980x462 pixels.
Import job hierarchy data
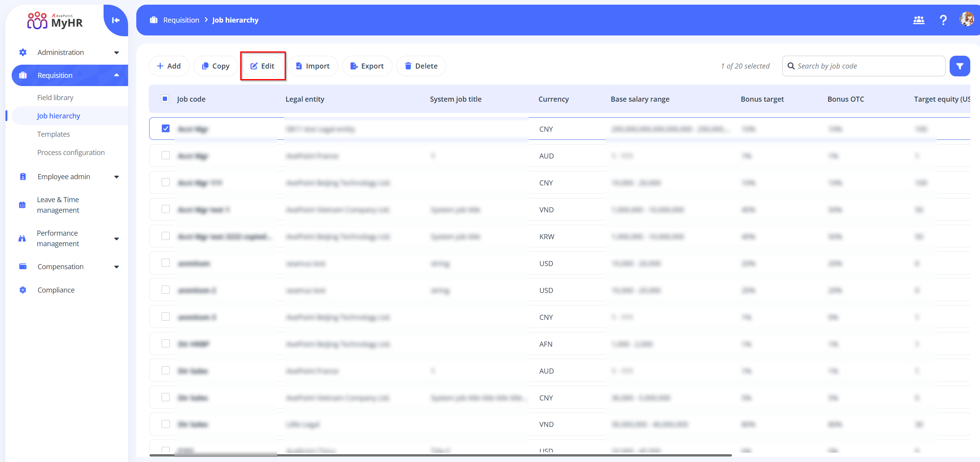point(313,66)
